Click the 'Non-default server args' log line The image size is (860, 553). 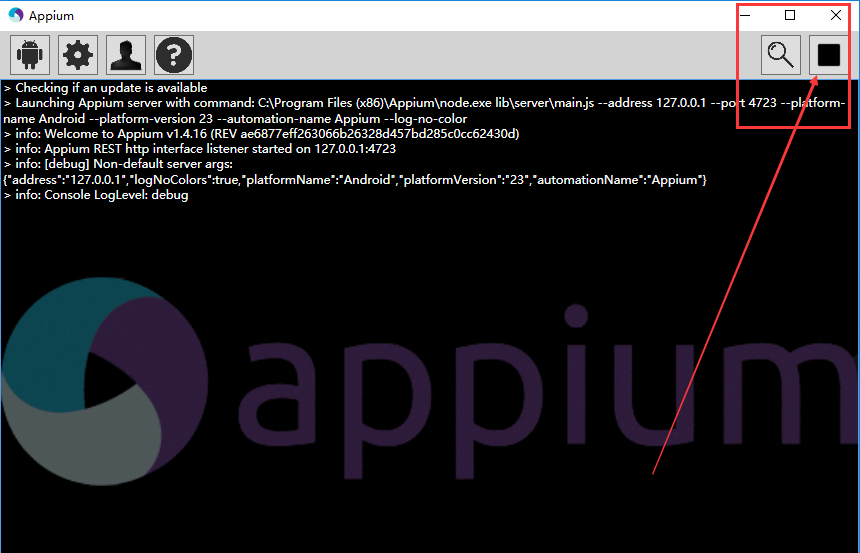coord(118,164)
